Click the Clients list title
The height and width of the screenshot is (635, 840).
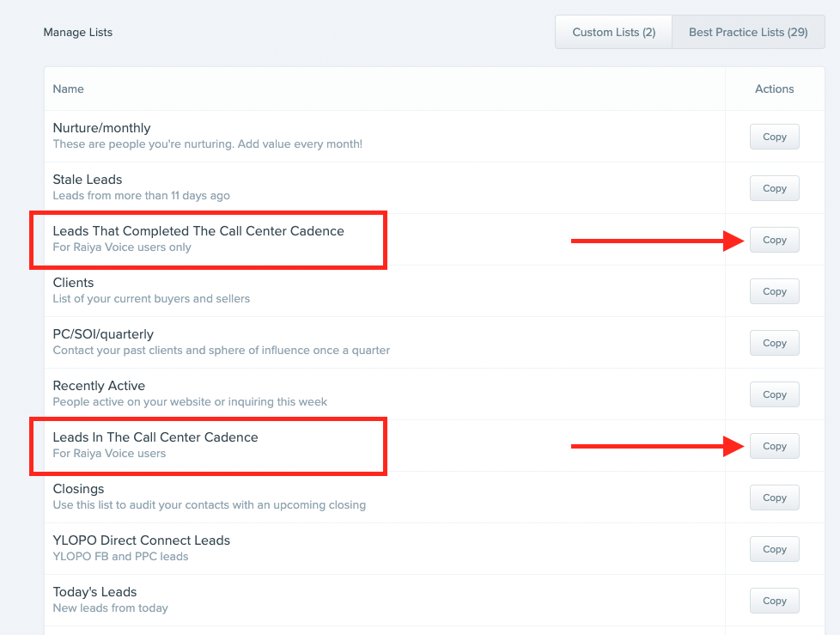[73, 283]
